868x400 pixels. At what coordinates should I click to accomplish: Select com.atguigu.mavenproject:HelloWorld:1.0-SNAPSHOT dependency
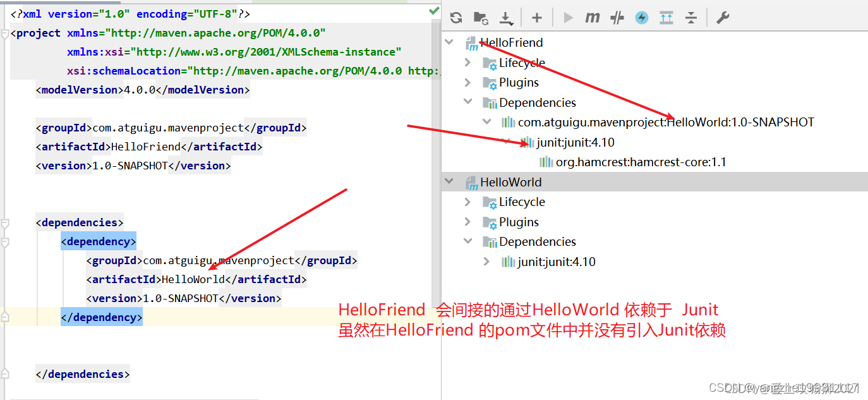[666, 122]
